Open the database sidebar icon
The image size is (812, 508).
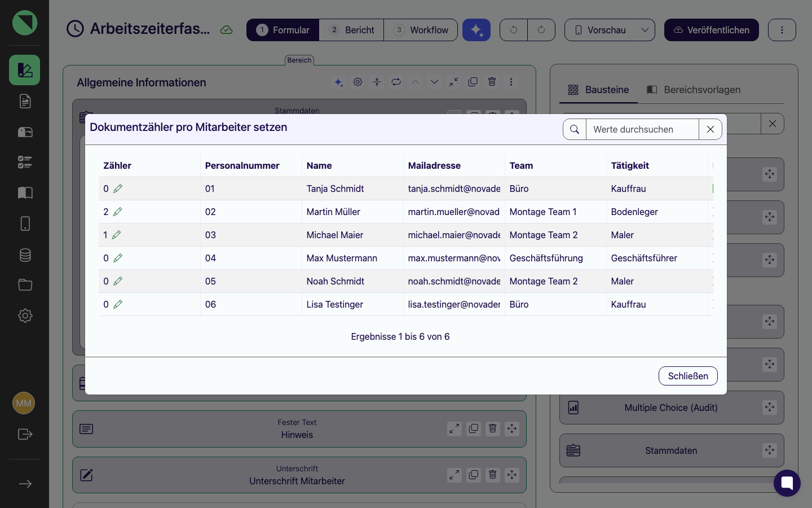point(25,255)
